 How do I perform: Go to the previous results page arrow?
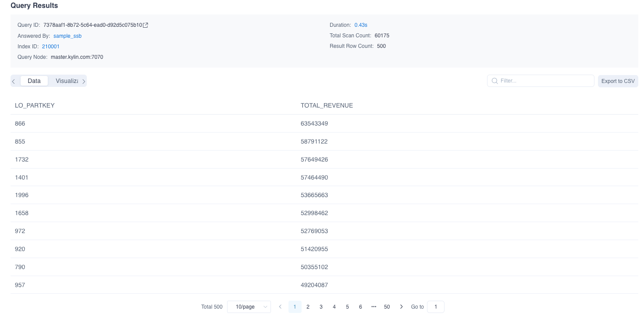coord(280,307)
